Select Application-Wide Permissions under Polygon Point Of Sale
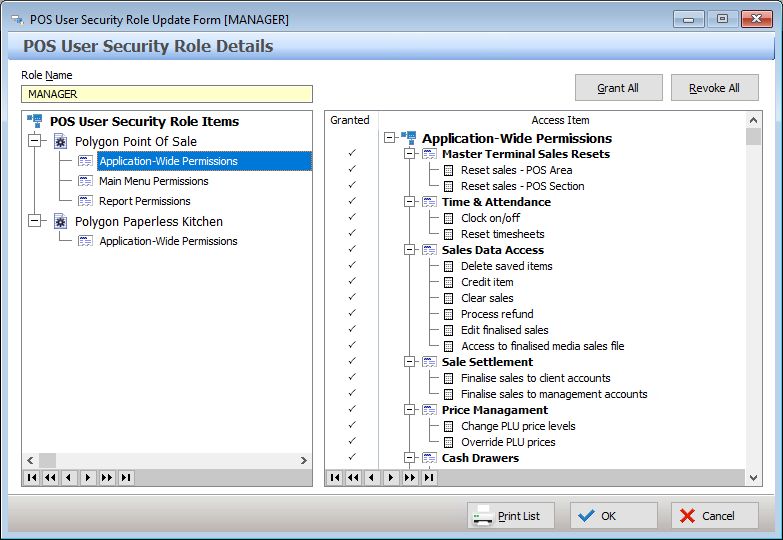The height and width of the screenshot is (540, 783). coord(204,161)
